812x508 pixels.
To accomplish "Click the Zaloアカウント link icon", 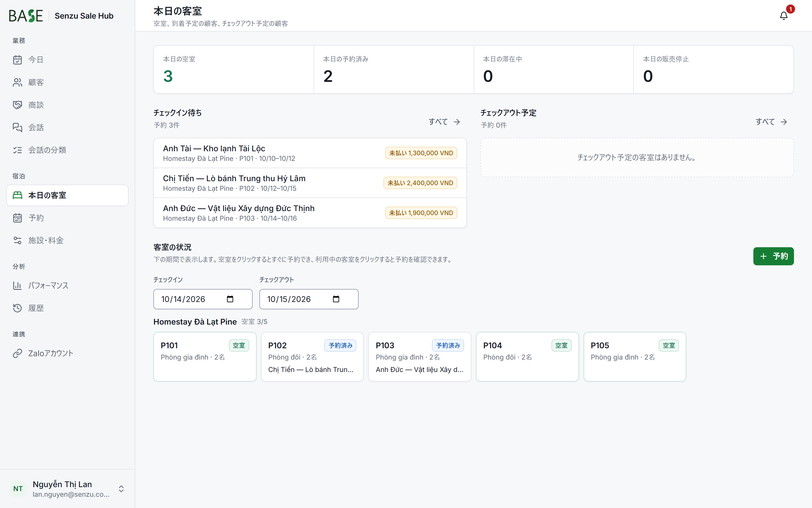I will (x=17, y=353).
